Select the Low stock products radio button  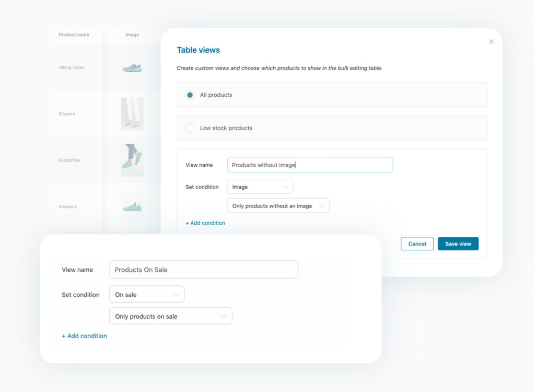coord(190,128)
